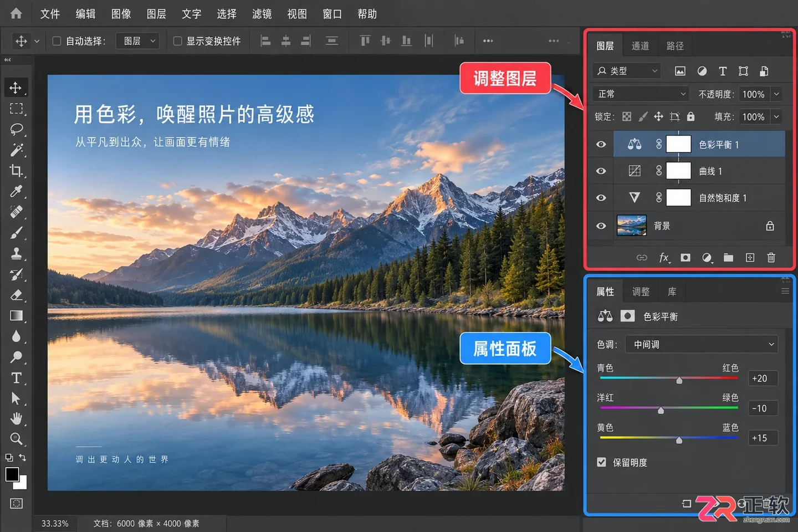Hide the 背景 layer

point(601,226)
